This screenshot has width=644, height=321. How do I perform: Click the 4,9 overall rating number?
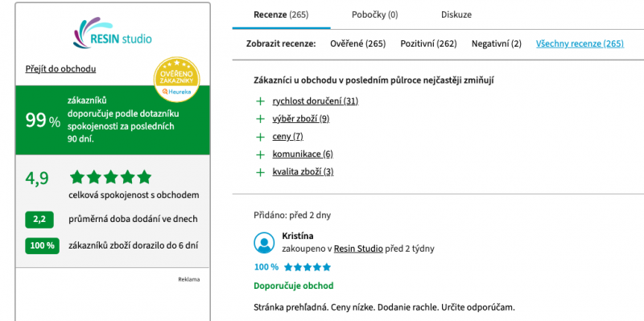point(37,178)
